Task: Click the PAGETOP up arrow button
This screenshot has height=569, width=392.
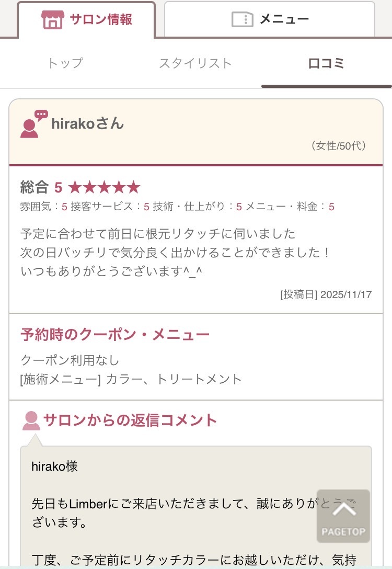Action: [343, 516]
